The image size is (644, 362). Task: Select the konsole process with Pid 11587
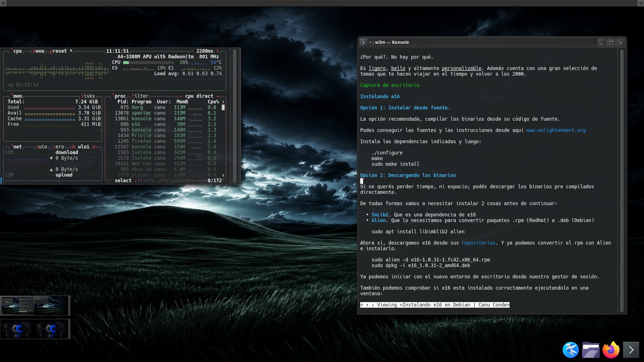click(165, 147)
